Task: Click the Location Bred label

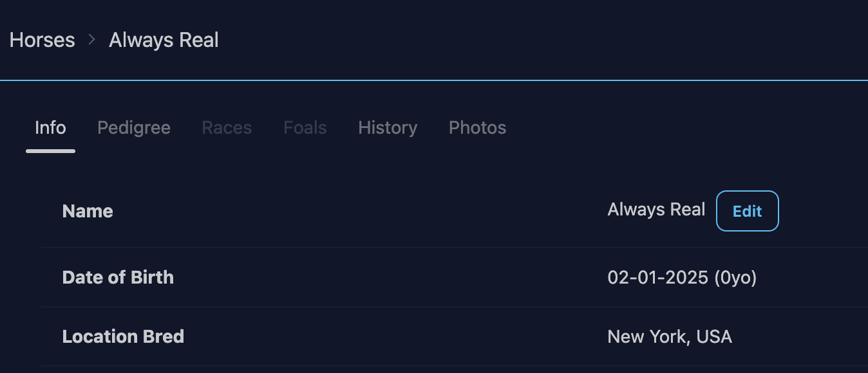Action: (x=123, y=336)
